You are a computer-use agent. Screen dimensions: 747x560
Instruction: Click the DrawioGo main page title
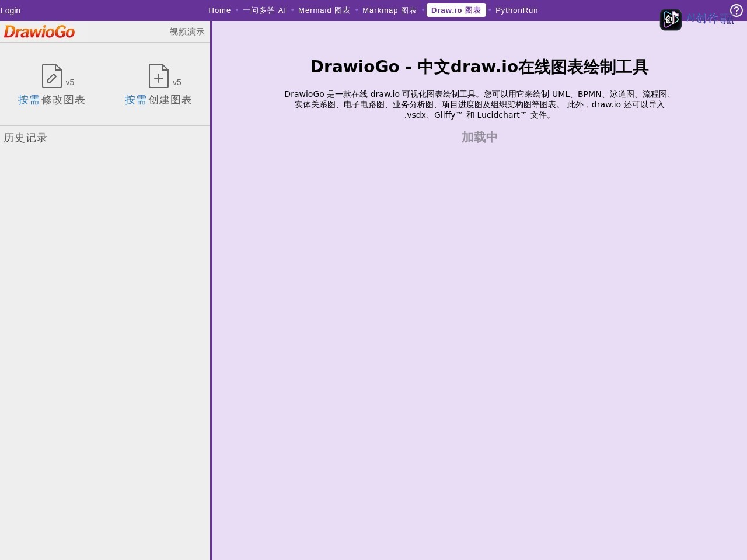coord(480,66)
